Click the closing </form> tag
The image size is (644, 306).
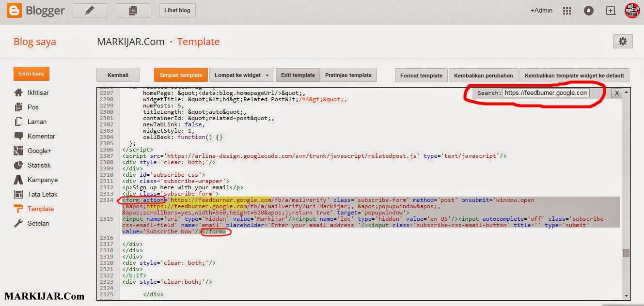tap(215, 231)
